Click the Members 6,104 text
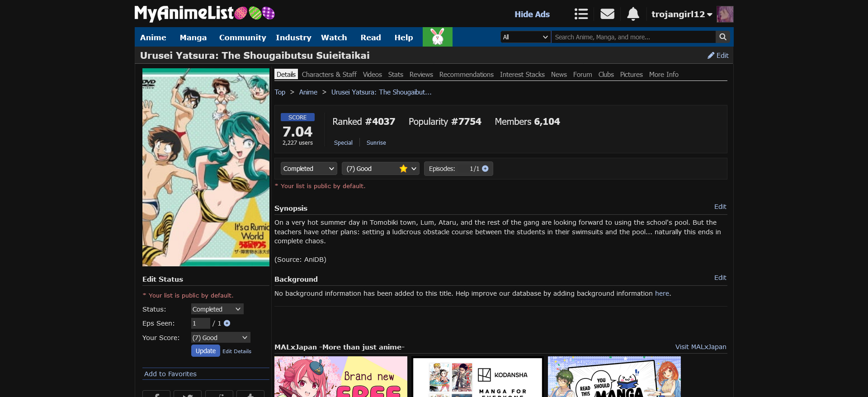This screenshot has height=397, width=868. click(x=527, y=122)
